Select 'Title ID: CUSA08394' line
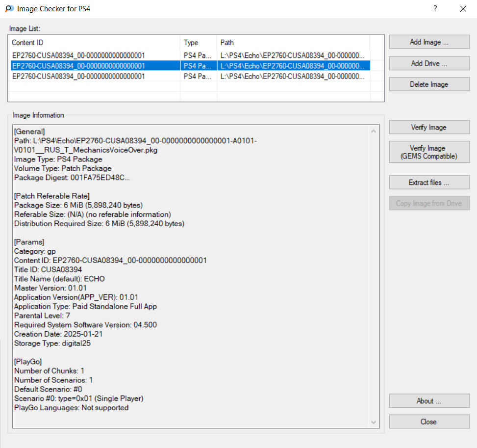The image size is (477, 448). coord(48,269)
